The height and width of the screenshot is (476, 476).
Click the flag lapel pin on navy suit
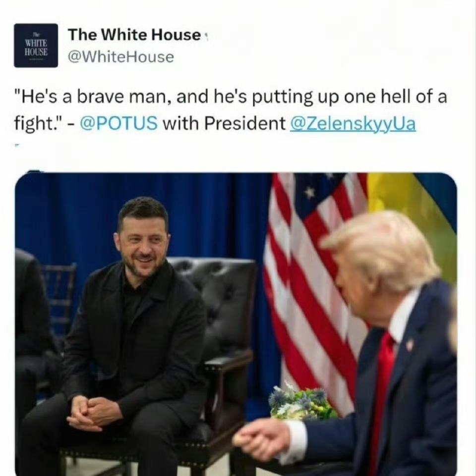[x=409, y=344]
